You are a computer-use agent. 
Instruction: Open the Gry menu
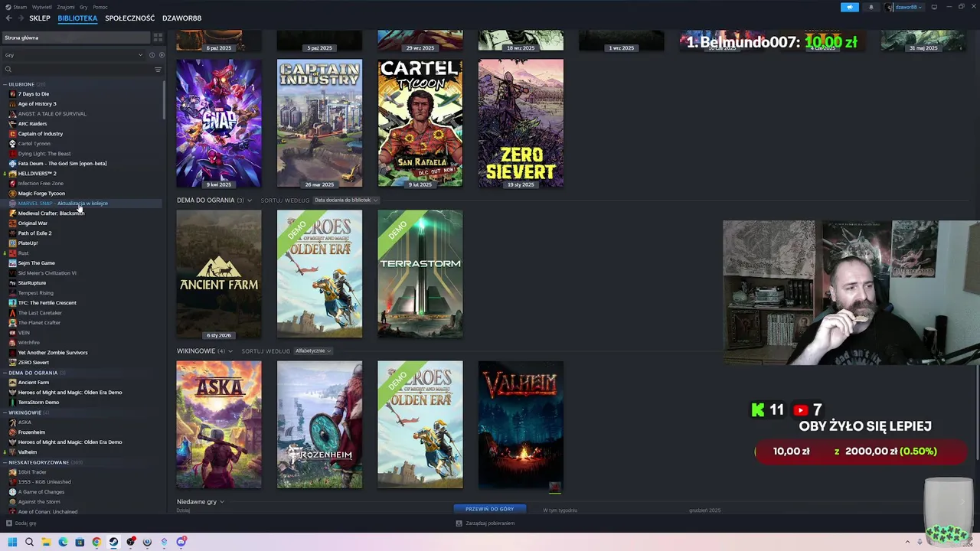83,7
